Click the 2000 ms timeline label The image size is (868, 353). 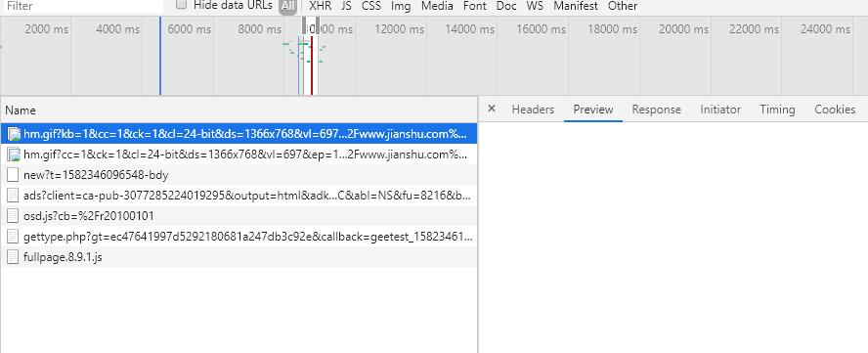pos(47,28)
